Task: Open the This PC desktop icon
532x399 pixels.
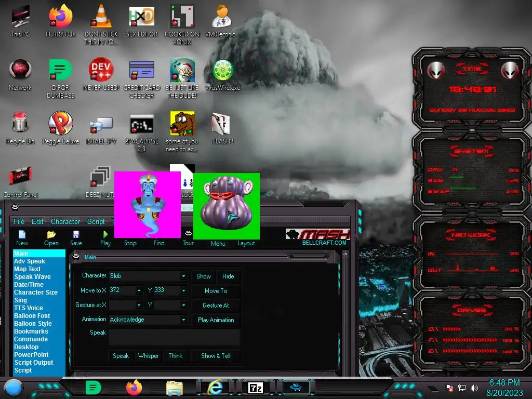Action: (x=20, y=21)
